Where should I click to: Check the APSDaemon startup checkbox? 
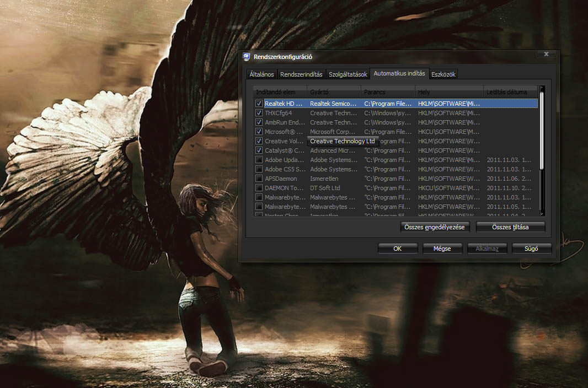[x=259, y=179]
